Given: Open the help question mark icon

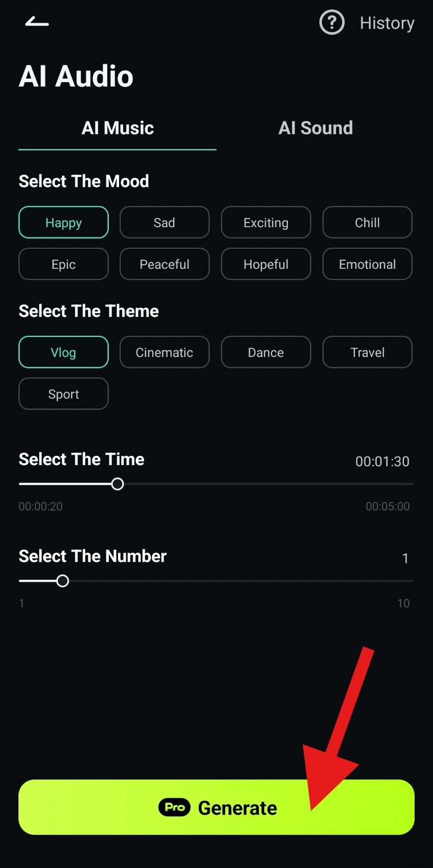Looking at the screenshot, I should click(x=332, y=23).
